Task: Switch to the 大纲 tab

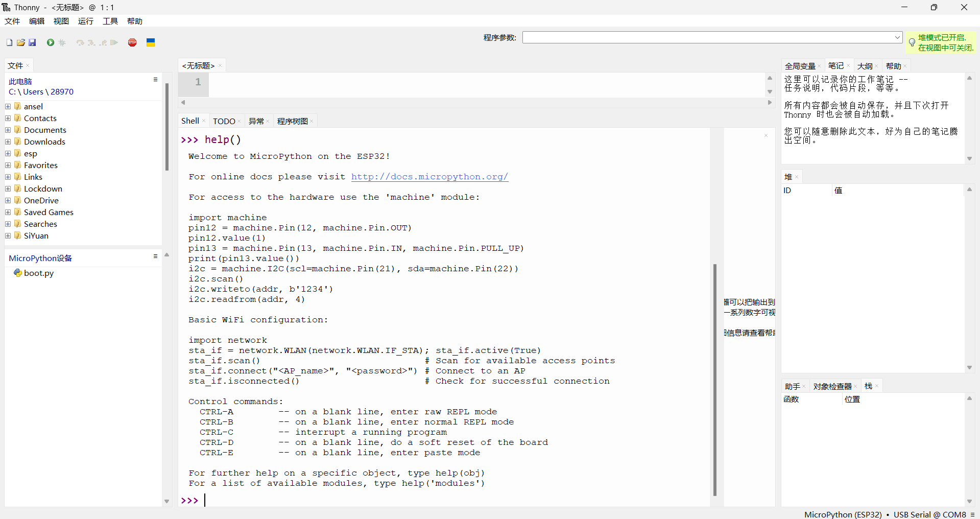Action: 865,66
